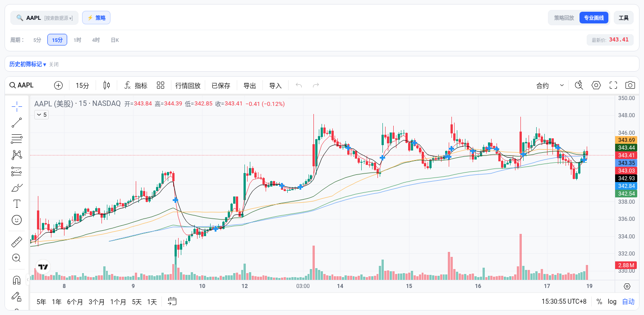Select the 1时 period tab
The width and height of the screenshot is (644, 315).
(x=78, y=40)
